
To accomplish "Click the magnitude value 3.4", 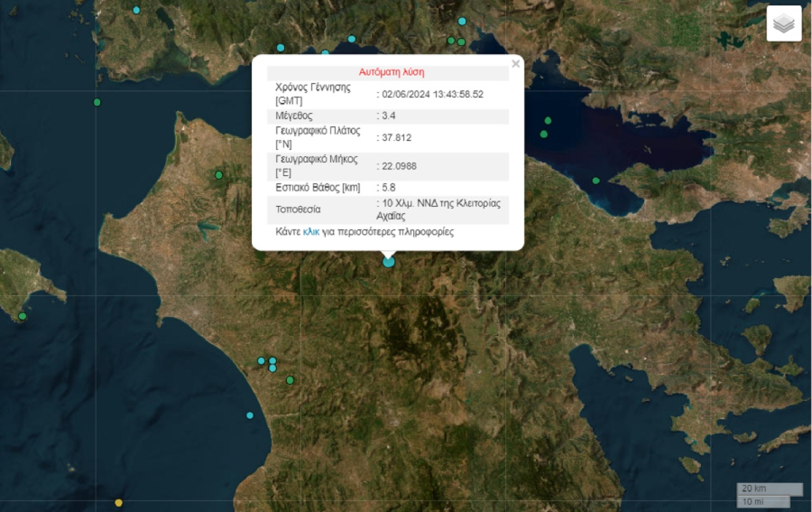I will [389, 116].
